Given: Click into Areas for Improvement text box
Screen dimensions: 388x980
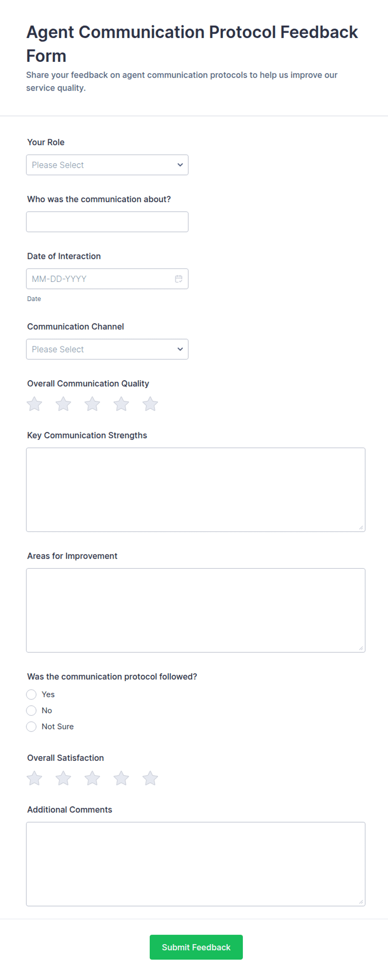Looking at the screenshot, I should tap(196, 610).
